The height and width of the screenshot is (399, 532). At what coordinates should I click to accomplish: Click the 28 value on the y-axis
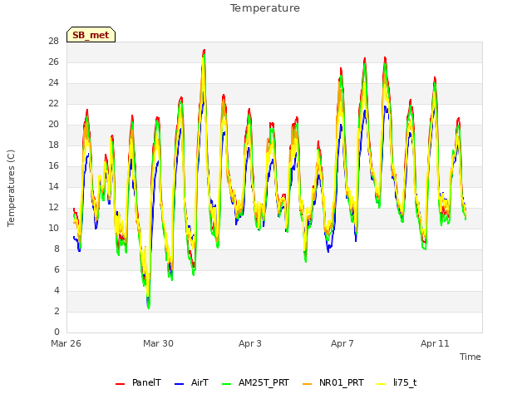(53, 41)
